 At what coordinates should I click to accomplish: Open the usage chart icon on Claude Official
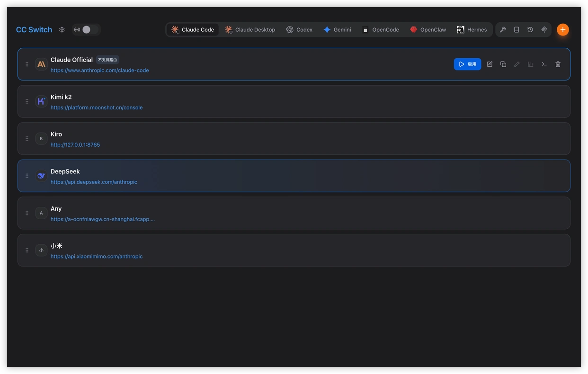click(530, 64)
